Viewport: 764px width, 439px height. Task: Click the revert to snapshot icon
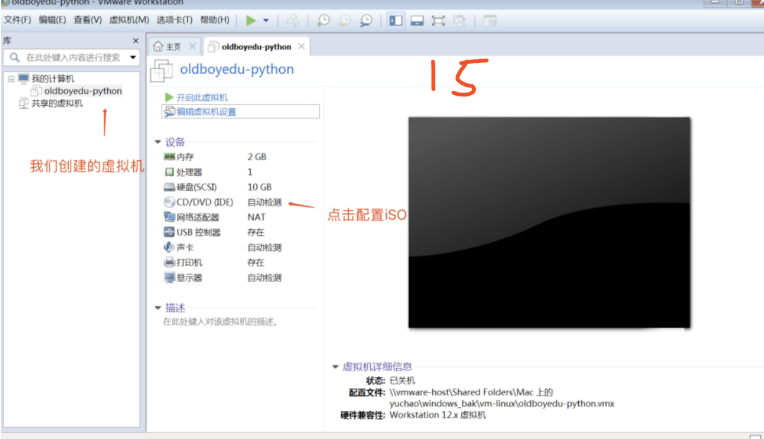[344, 20]
